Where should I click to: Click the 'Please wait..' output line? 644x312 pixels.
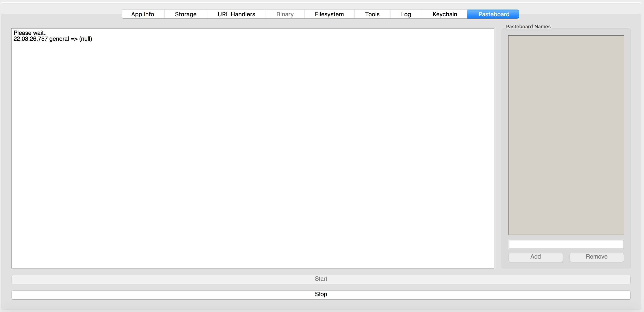click(x=30, y=33)
